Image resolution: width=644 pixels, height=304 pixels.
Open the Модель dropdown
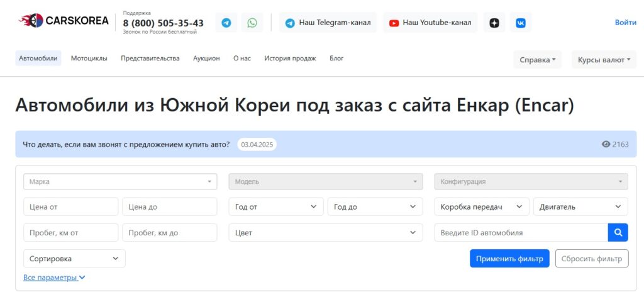[x=326, y=181]
